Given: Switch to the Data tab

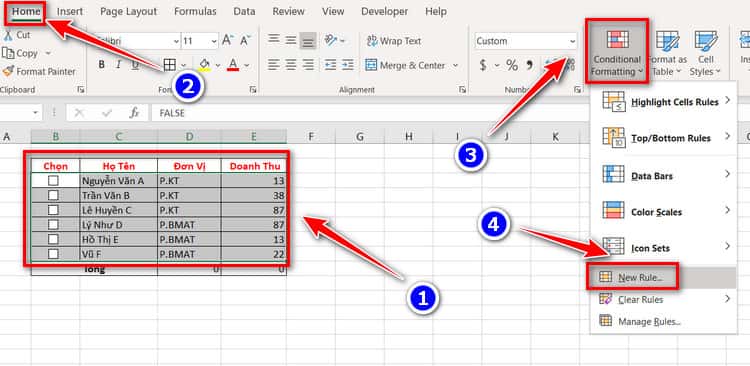Looking at the screenshot, I should 244,11.
